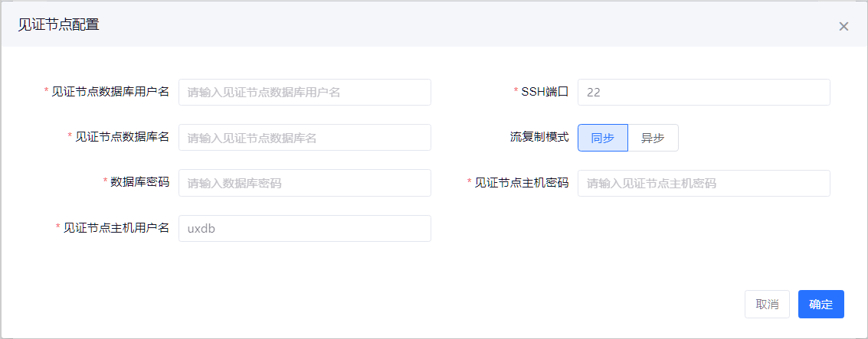868x339 pixels.
Task: Focus the 见证节点主机密码 input field
Action: [x=703, y=183]
